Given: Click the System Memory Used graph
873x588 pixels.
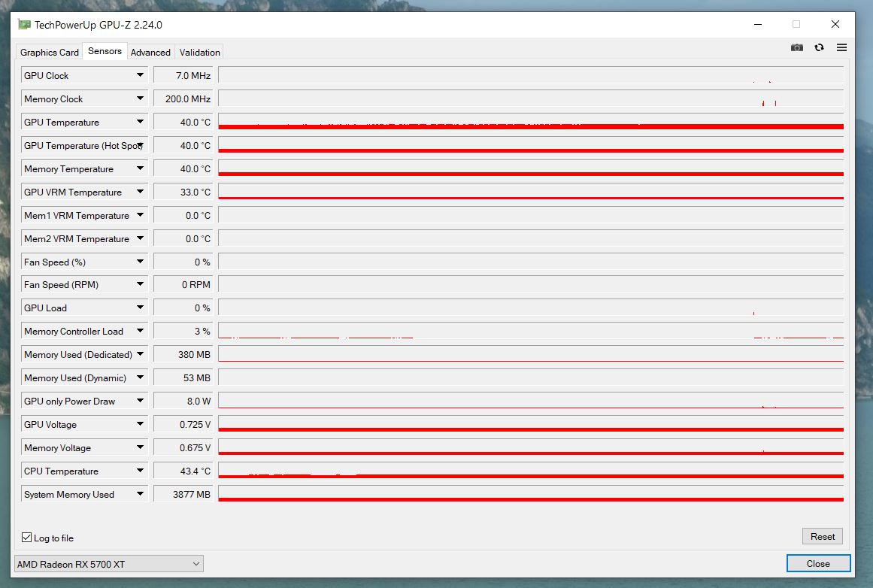Looking at the screenshot, I should pyautogui.click(x=531, y=495).
